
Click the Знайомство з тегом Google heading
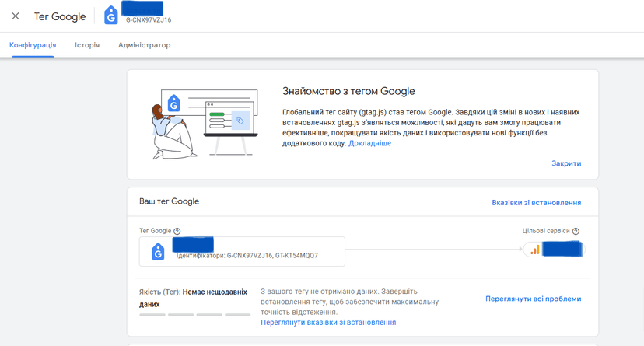pos(348,91)
